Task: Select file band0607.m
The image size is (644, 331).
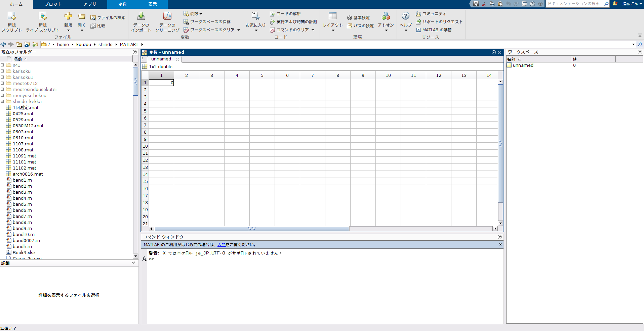Action: point(26,240)
